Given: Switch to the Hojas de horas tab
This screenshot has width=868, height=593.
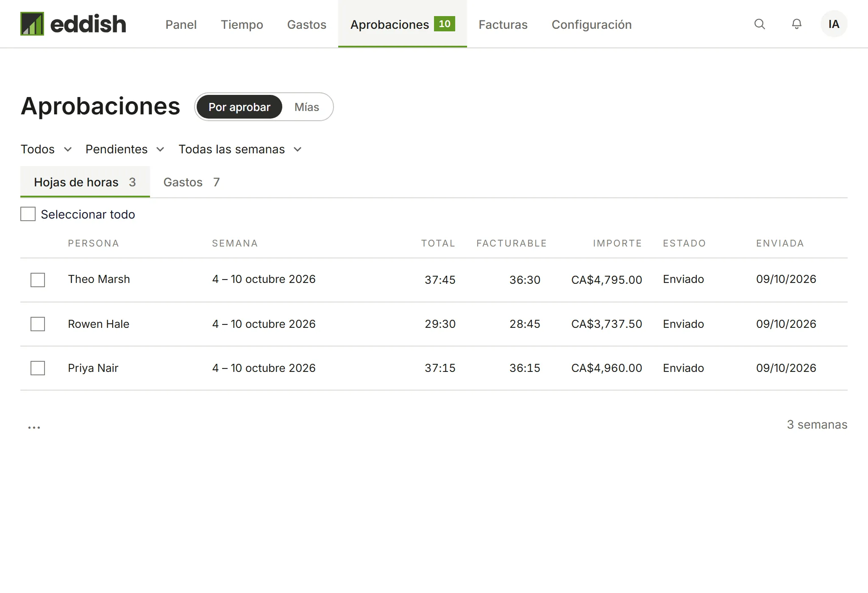Looking at the screenshot, I should [x=85, y=182].
